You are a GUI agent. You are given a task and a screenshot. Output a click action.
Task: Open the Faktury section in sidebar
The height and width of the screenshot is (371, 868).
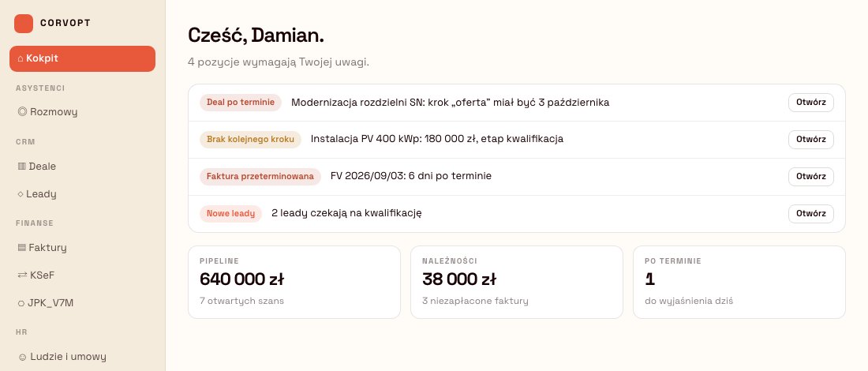[83, 248]
